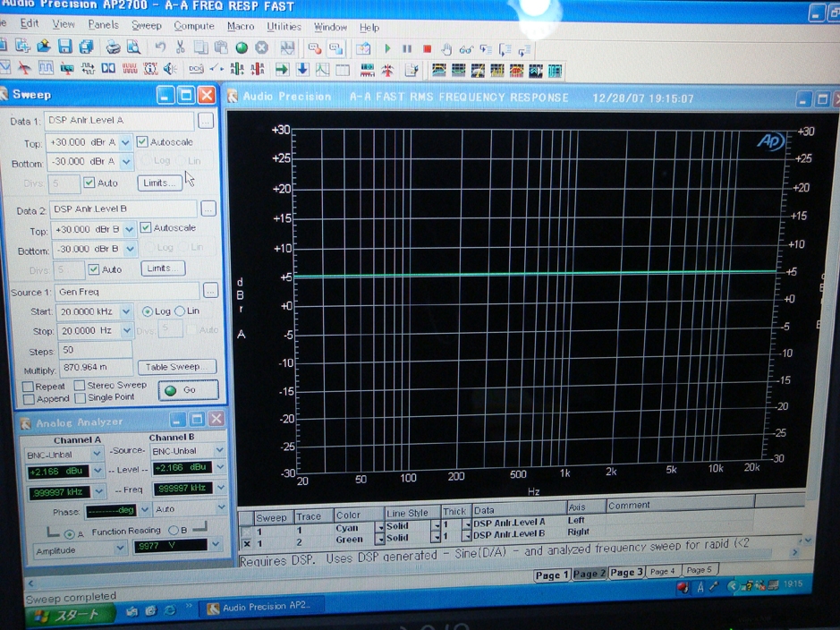Print using the printer toolbar icon
Image resolution: width=840 pixels, height=630 pixels.
113,47
